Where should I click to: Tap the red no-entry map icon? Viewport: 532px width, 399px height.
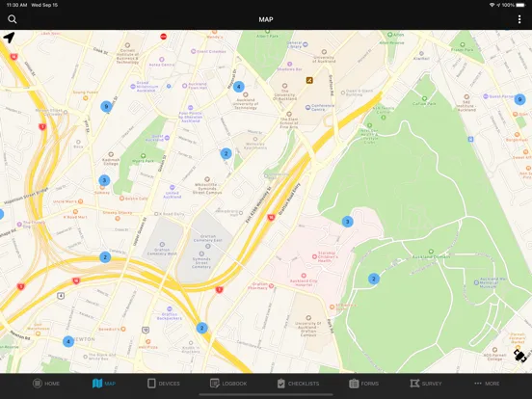(x=163, y=37)
